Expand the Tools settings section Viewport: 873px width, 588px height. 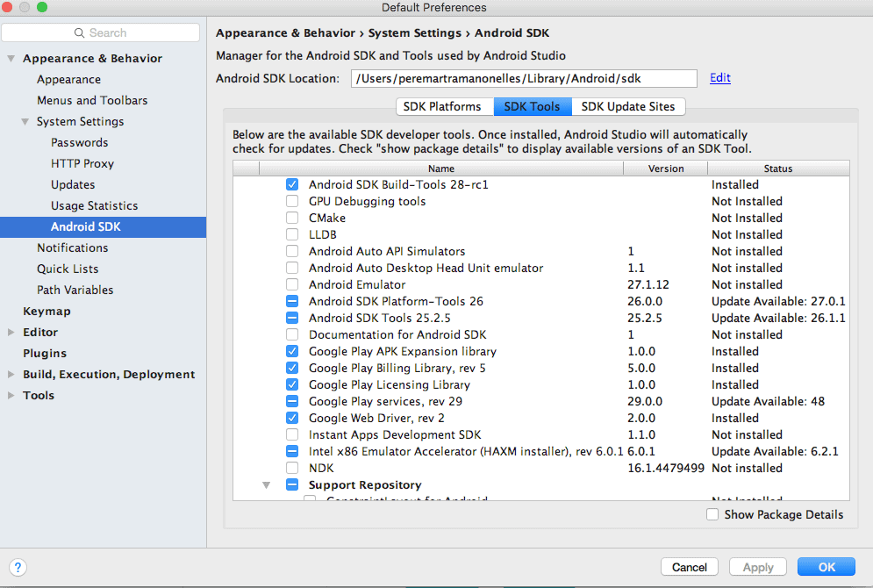[x=11, y=395]
